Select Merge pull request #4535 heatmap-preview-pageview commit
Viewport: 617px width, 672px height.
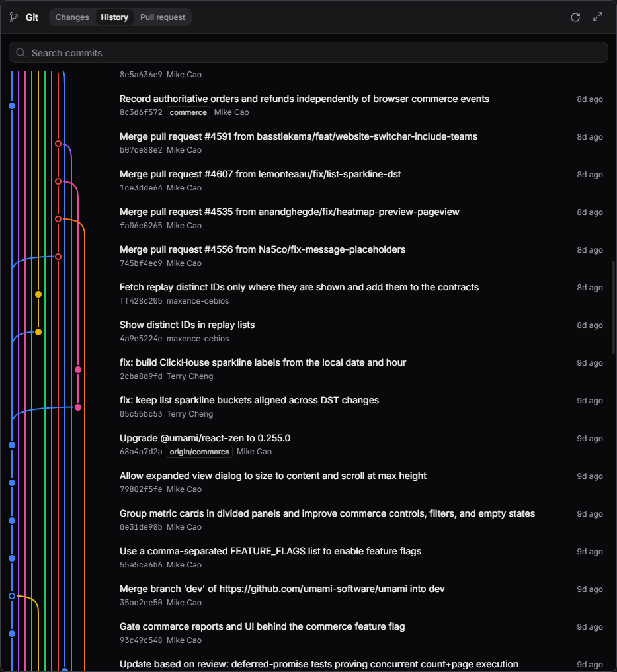289,212
